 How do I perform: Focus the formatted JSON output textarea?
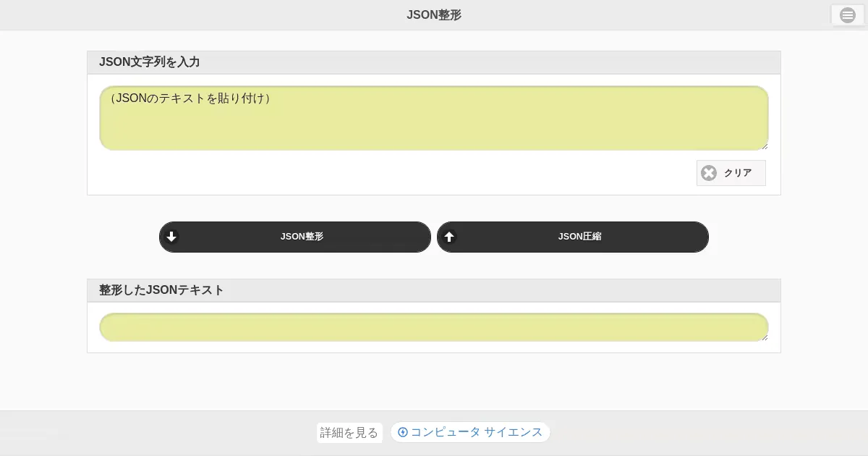(x=434, y=327)
